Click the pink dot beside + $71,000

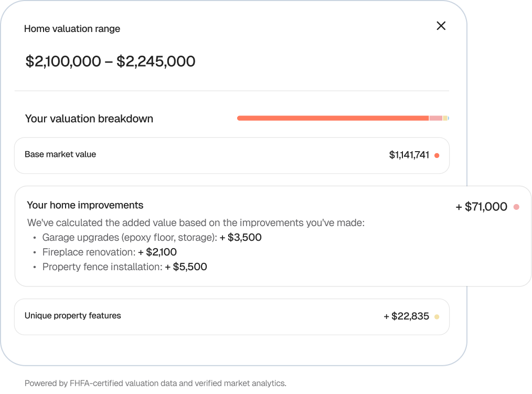click(516, 207)
